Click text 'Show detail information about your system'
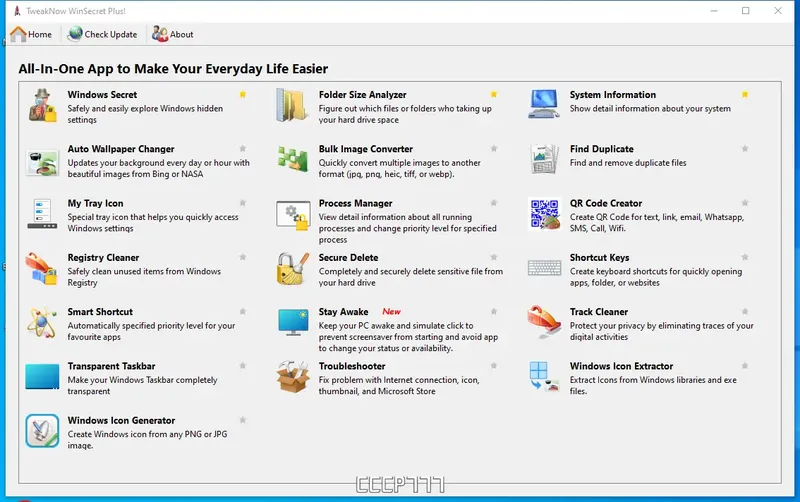This screenshot has height=502, width=800. [650, 108]
